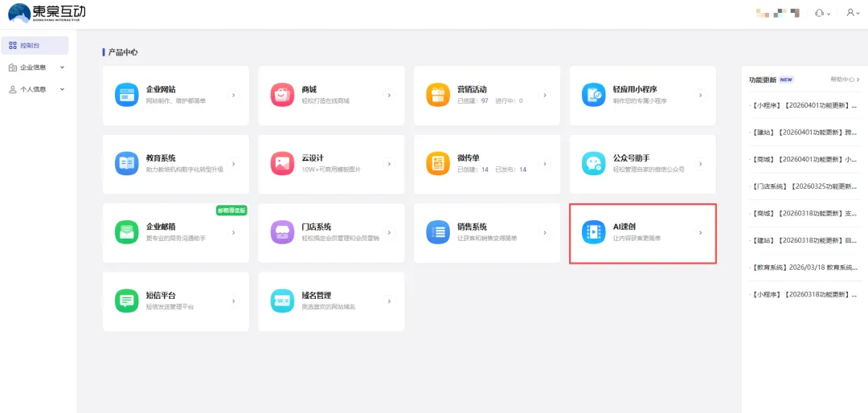
Task: Click the arrow on 商城 card
Action: tap(389, 96)
